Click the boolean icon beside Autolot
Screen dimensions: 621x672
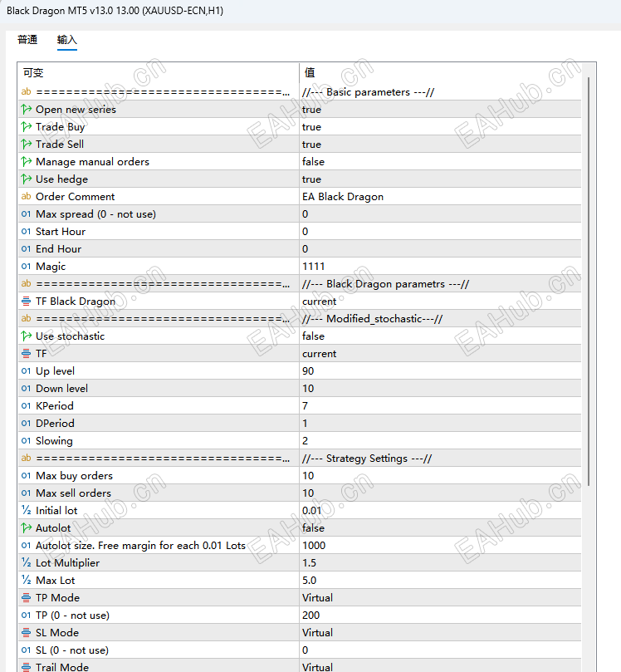pyautogui.click(x=26, y=528)
